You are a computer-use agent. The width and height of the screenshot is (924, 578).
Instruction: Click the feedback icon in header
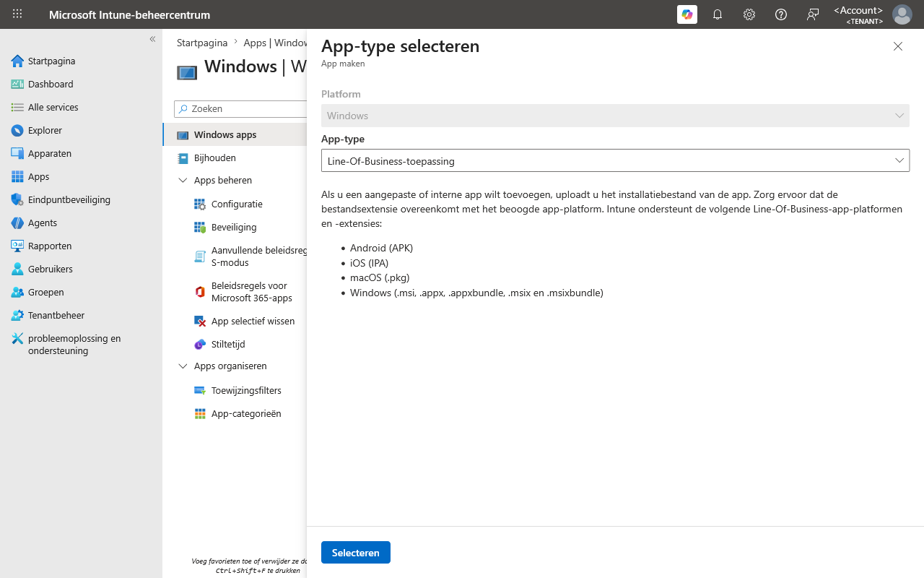point(813,14)
